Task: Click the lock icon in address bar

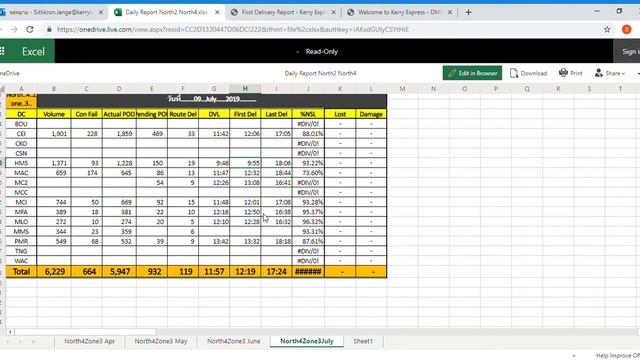Action: pyautogui.click(x=49, y=29)
